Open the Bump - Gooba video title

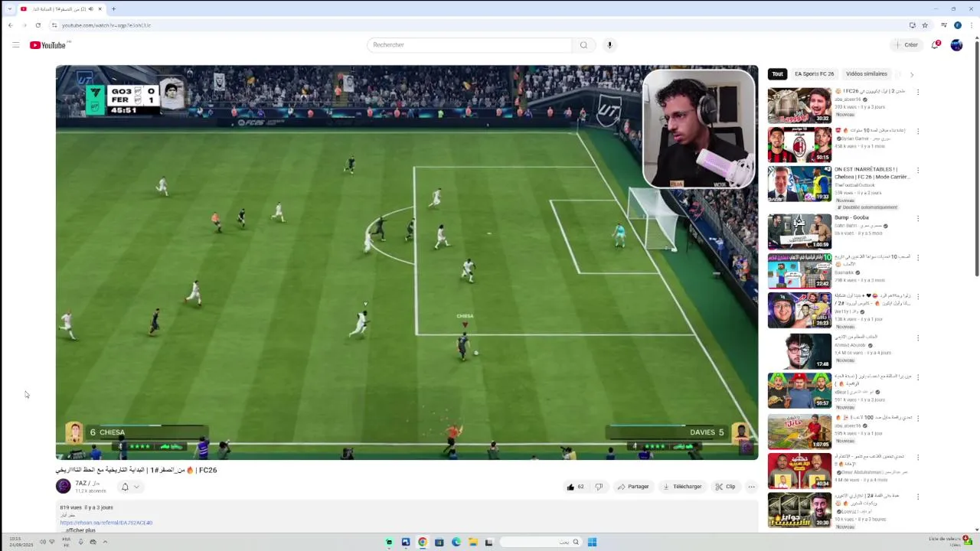coord(851,217)
